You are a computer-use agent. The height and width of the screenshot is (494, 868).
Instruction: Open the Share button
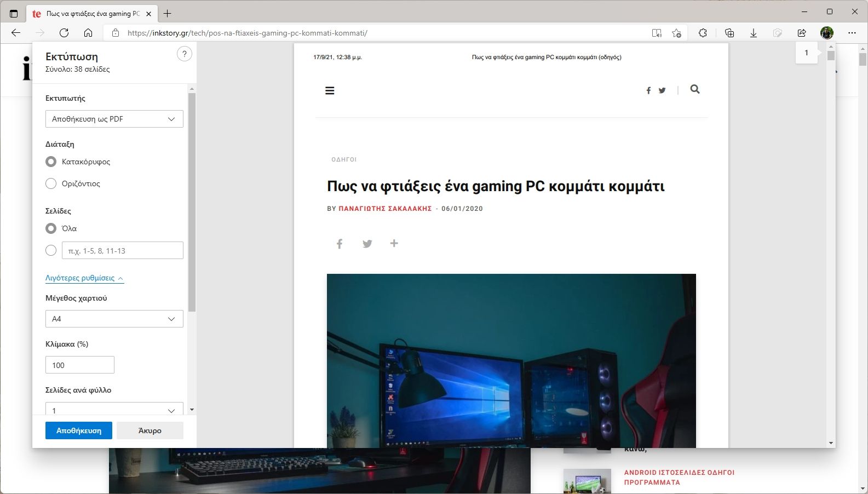[802, 33]
